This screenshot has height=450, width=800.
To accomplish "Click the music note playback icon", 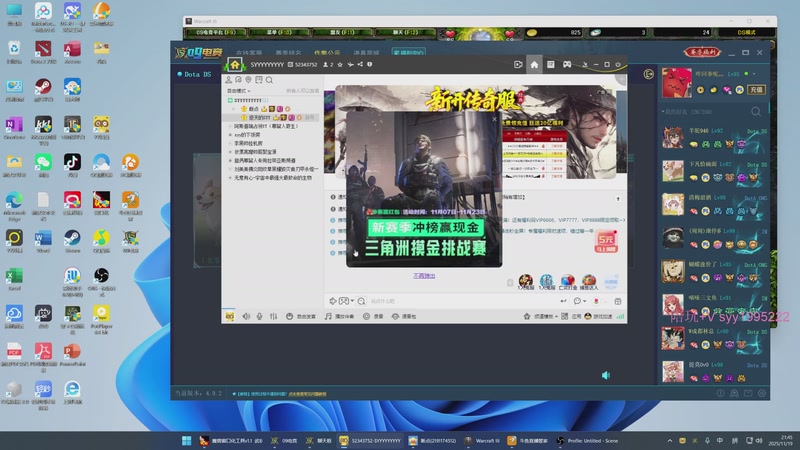I will click(x=328, y=316).
